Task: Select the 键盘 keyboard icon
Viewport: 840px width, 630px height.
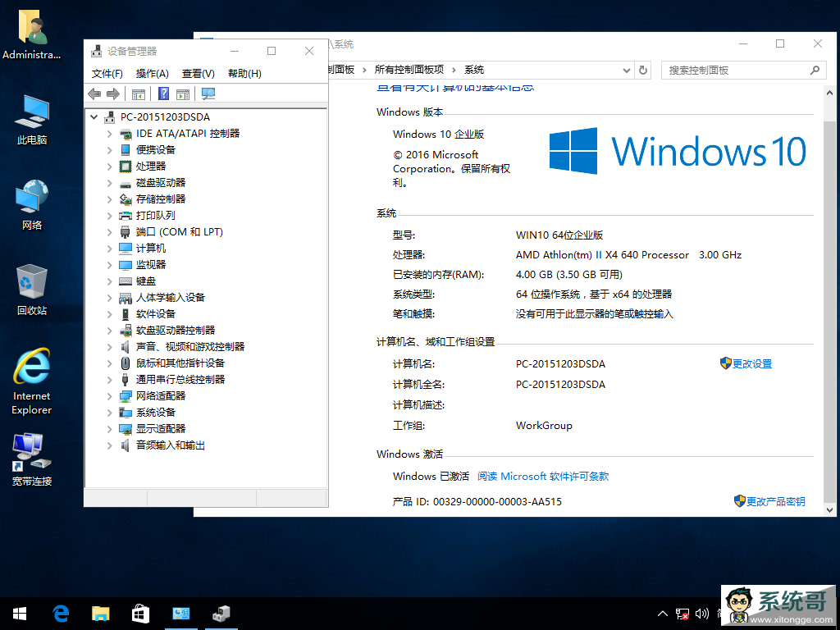Action: click(x=126, y=281)
